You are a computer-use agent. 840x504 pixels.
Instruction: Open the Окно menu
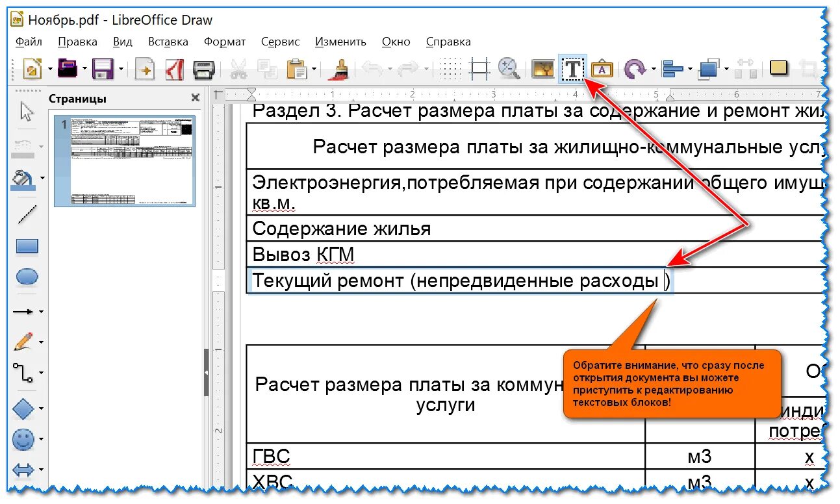pos(396,42)
